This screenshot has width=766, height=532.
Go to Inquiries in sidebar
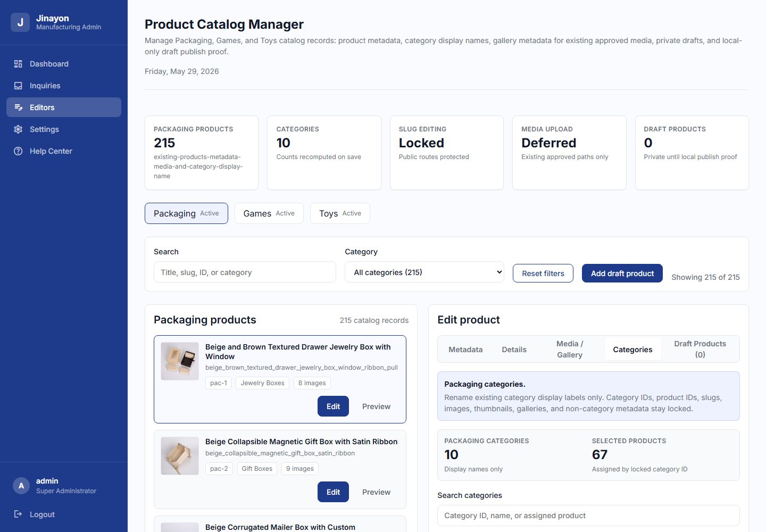pos(64,86)
